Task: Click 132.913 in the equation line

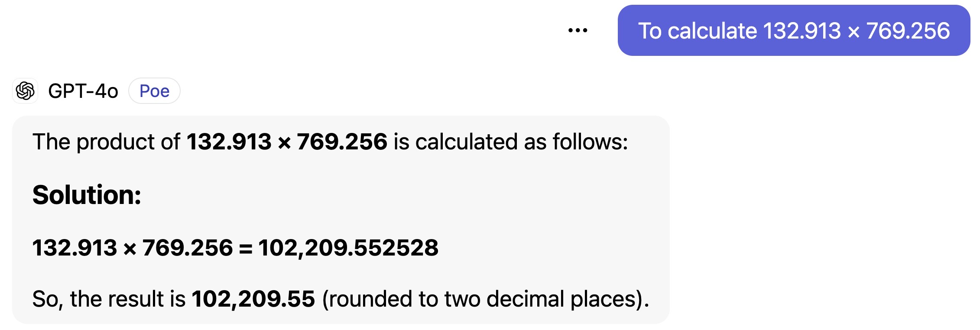Action: pyautogui.click(x=75, y=248)
